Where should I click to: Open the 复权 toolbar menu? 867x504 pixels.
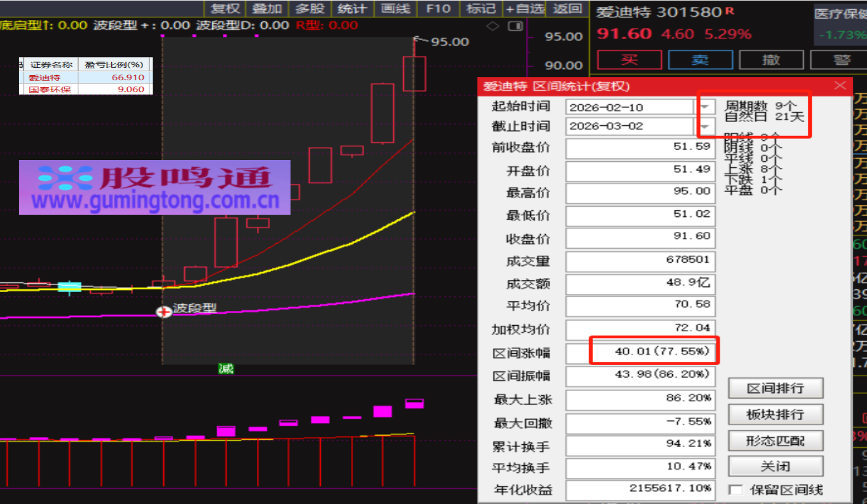tap(225, 9)
